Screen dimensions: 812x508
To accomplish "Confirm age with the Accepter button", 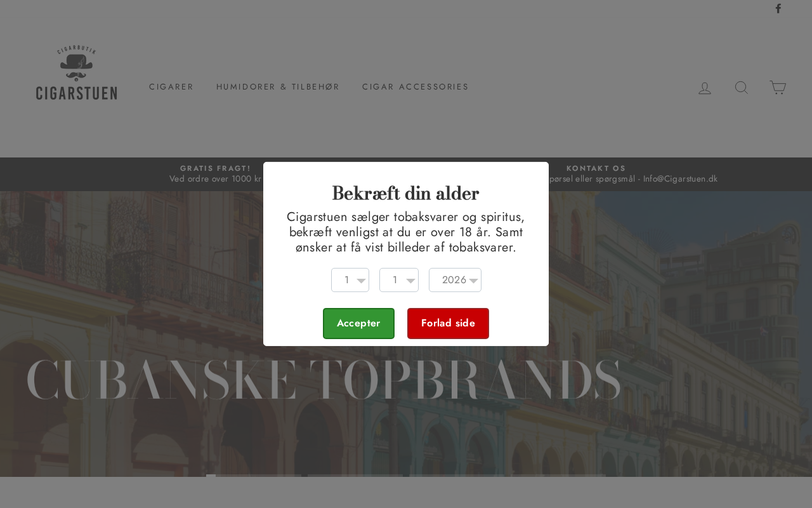I will 358,323.
